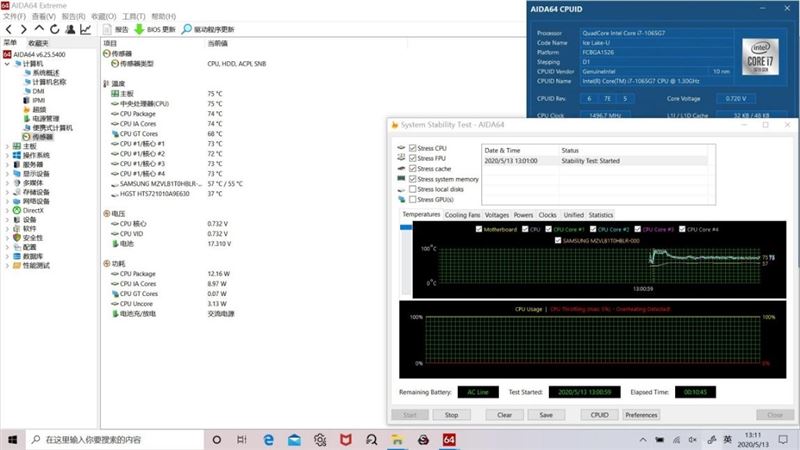800x450 pixels.
Task: Go back with the toolbar back arrow
Action: (9, 30)
